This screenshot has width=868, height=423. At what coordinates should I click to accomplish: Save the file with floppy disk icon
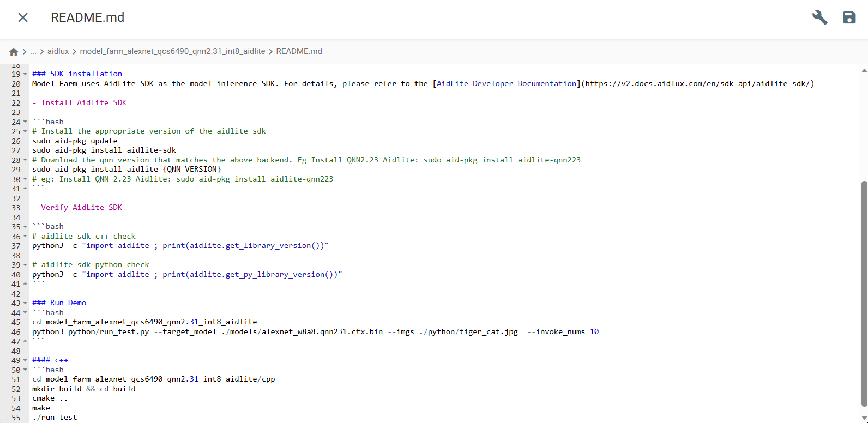tap(849, 17)
